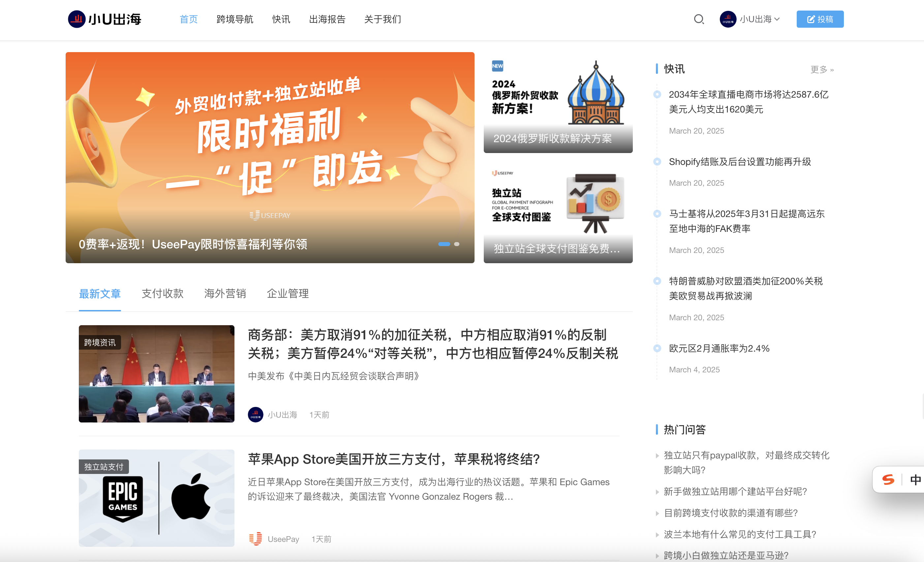Click the 独立站支付 category tag

click(104, 467)
